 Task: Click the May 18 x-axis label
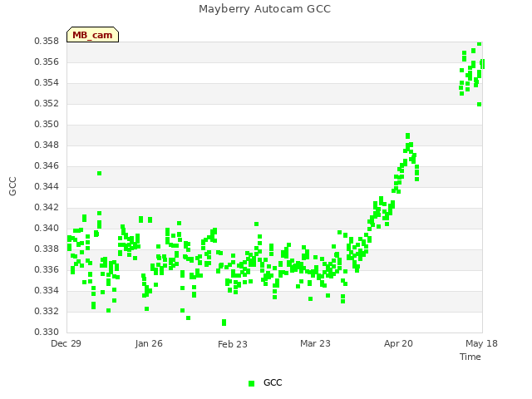(x=481, y=343)
